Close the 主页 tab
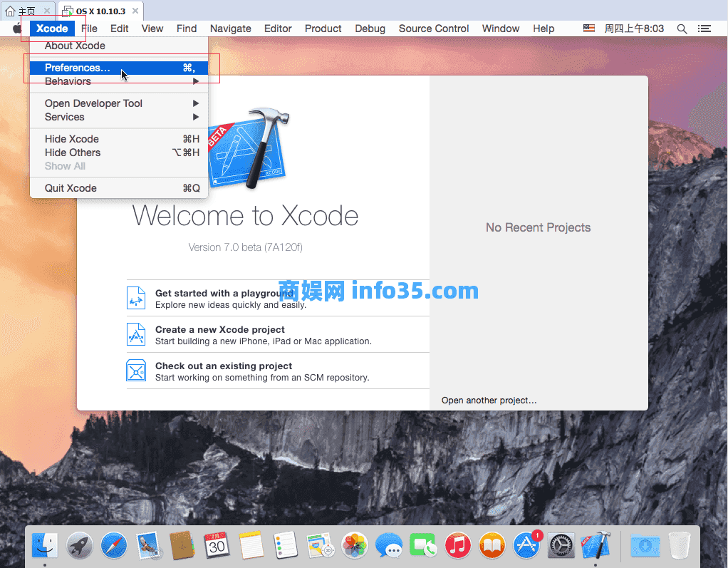 (47, 11)
